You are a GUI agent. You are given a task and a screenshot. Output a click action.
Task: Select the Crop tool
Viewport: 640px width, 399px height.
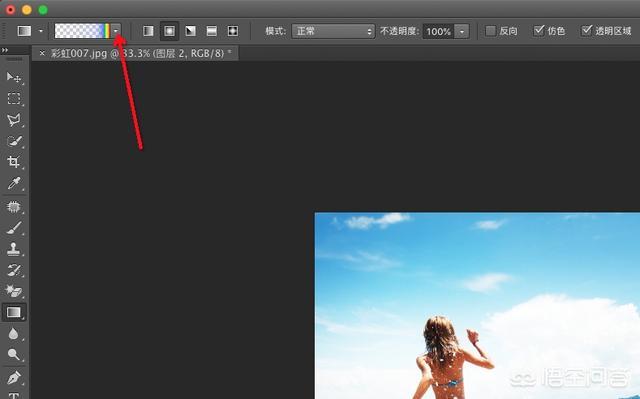click(x=13, y=162)
